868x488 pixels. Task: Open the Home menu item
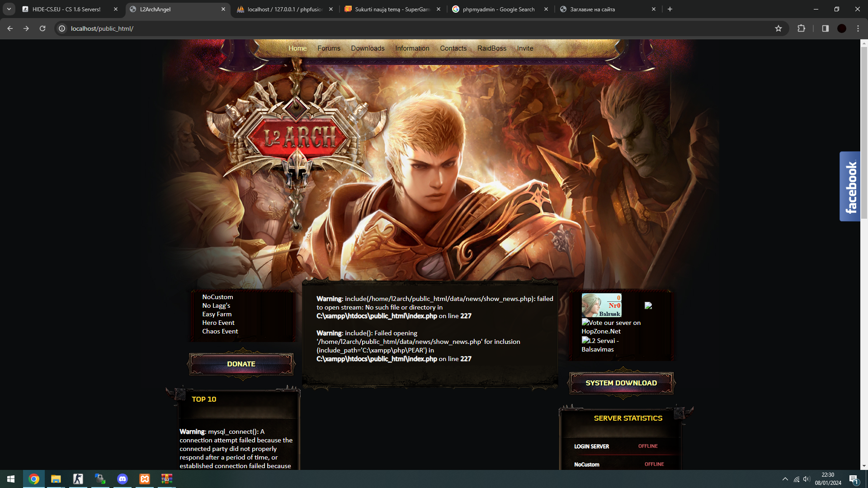tap(297, 48)
